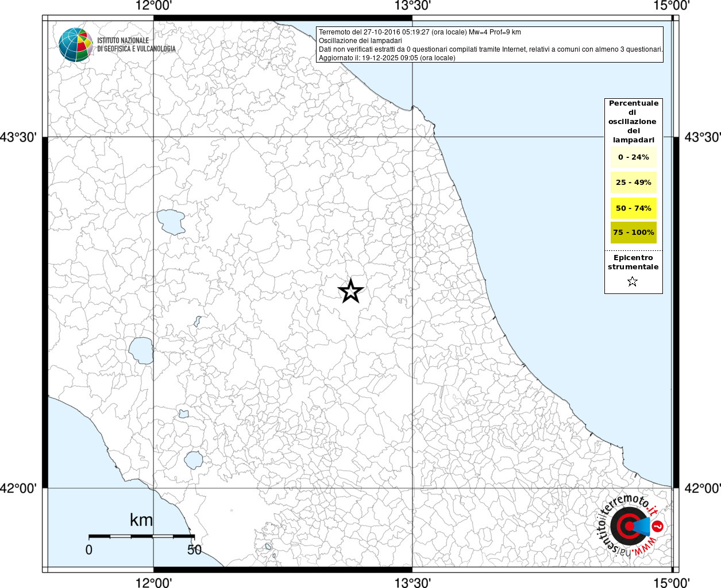This screenshot has width=721, height=588.
Task: Click the km scale bar
Action: point(141,536)
